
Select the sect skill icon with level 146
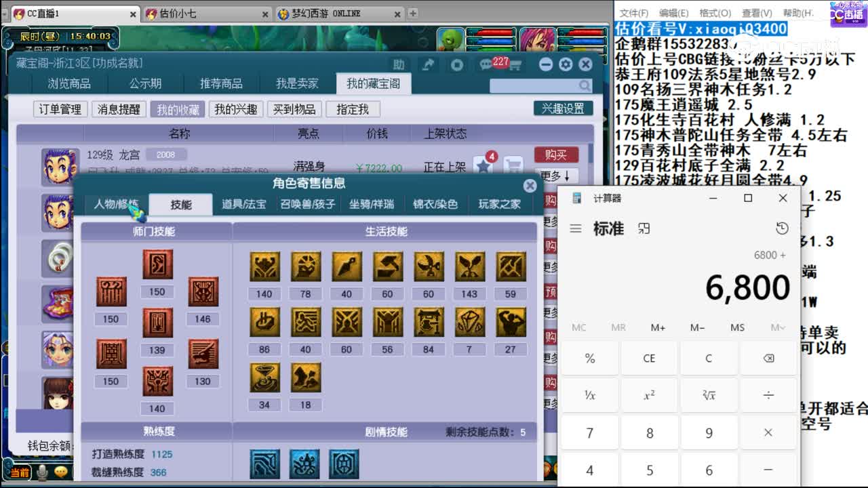[x=203, y=291]
